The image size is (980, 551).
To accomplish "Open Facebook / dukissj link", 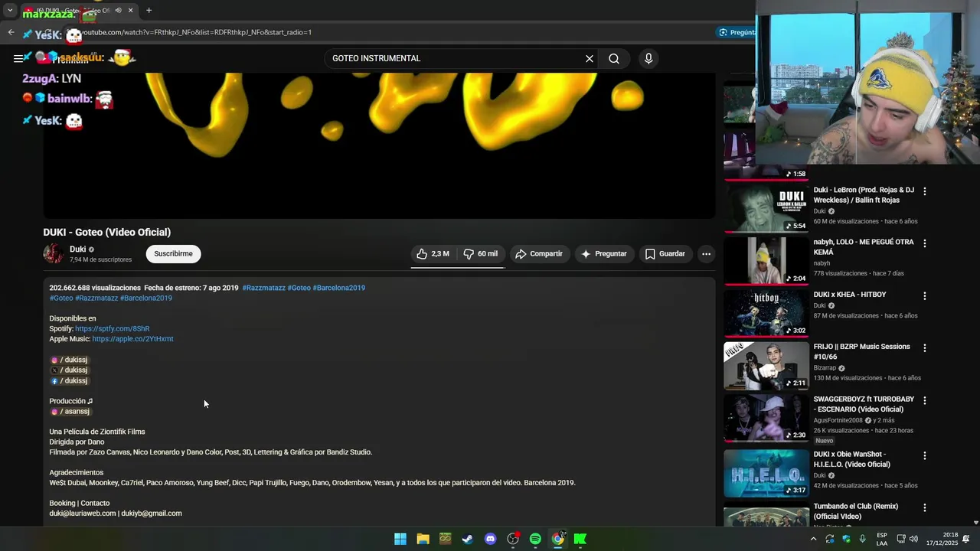I will (69, 380).
